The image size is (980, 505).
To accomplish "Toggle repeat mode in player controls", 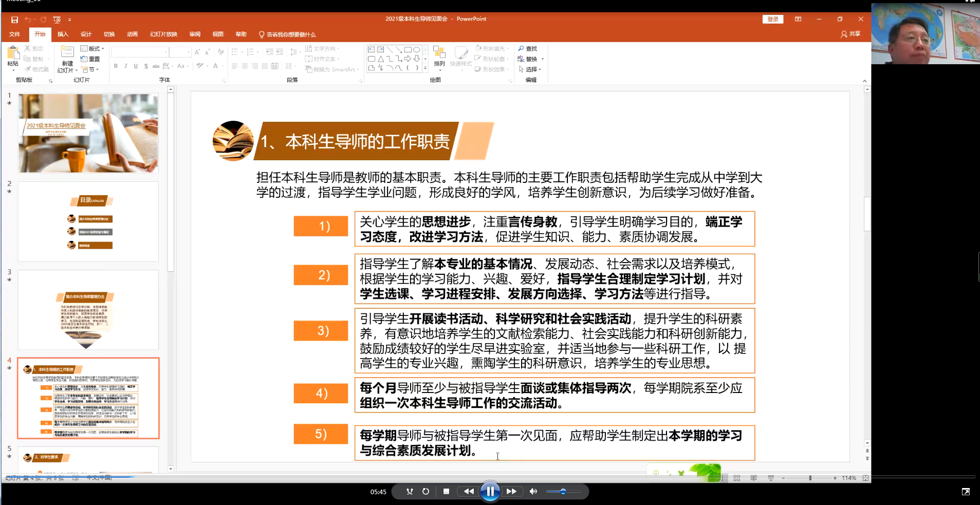I will (x=426, y=492).
